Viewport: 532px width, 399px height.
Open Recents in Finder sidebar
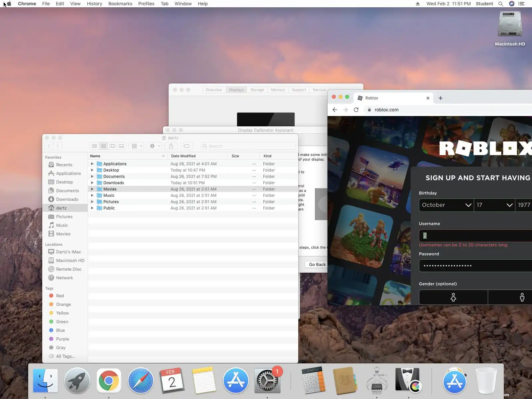coord(64,165)
